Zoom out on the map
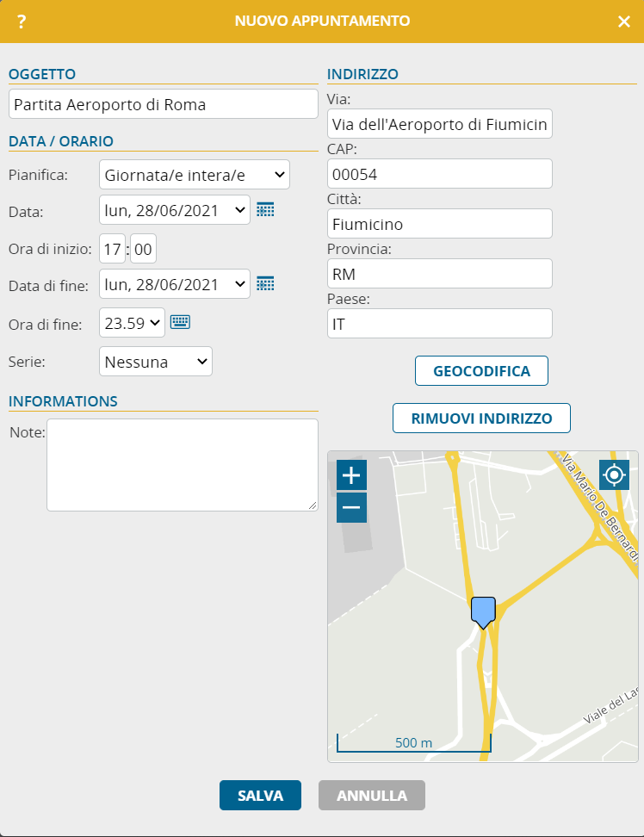 click(x=351, y=507)
